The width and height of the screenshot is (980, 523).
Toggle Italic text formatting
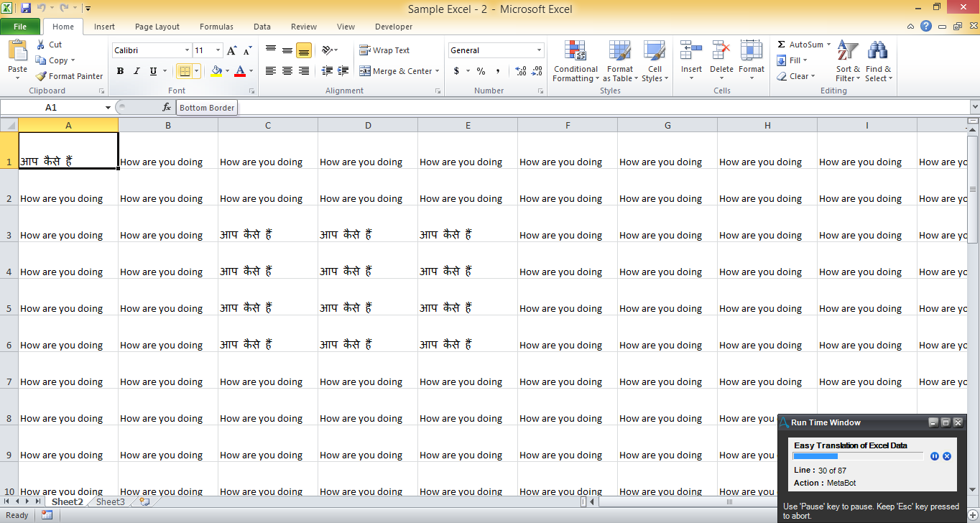[137, 71]
